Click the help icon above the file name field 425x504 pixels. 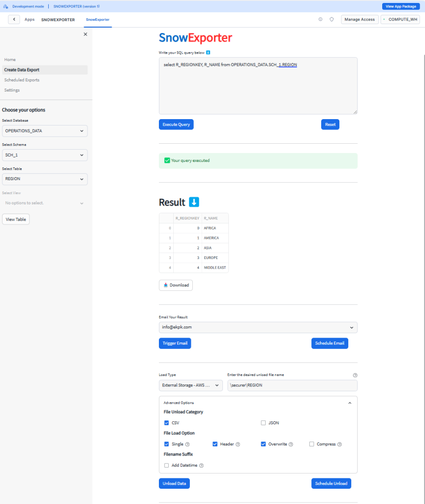pos(355,375)
